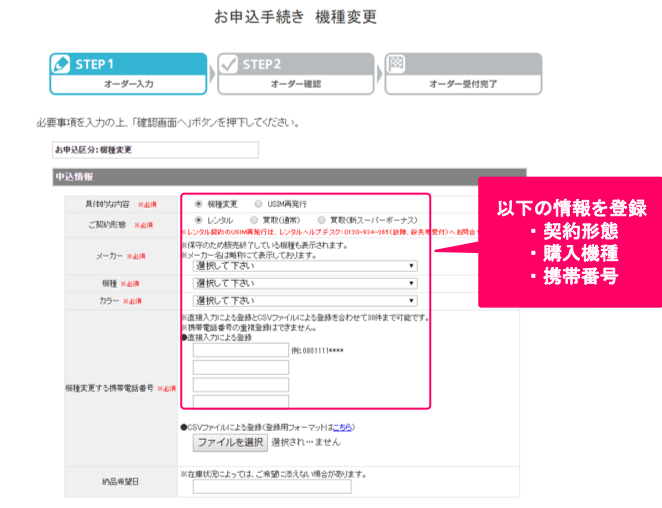Screen dimensions: 662x508
Task: Open the カラー color dropdown
Action: (x=305, y=300)
